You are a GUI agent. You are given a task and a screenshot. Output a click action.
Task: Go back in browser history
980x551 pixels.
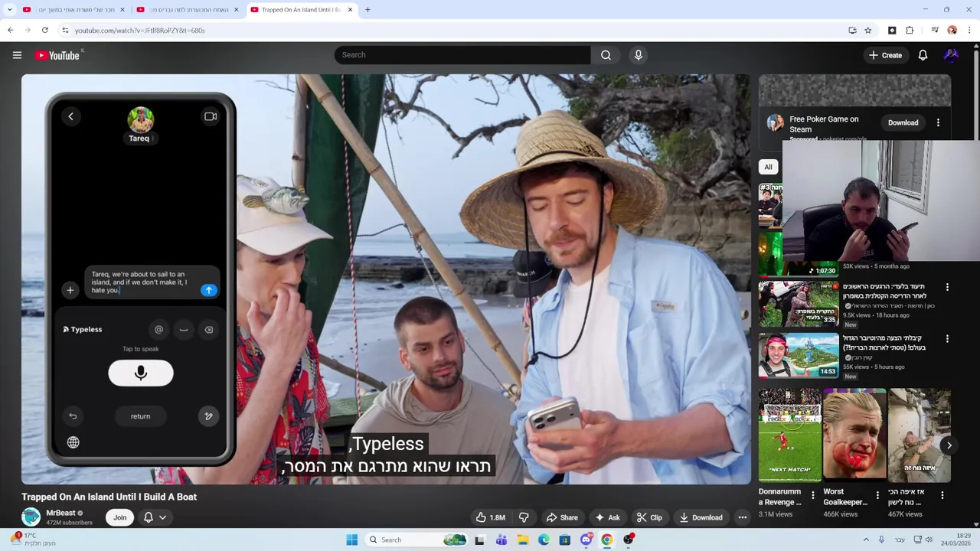point(10,30)
